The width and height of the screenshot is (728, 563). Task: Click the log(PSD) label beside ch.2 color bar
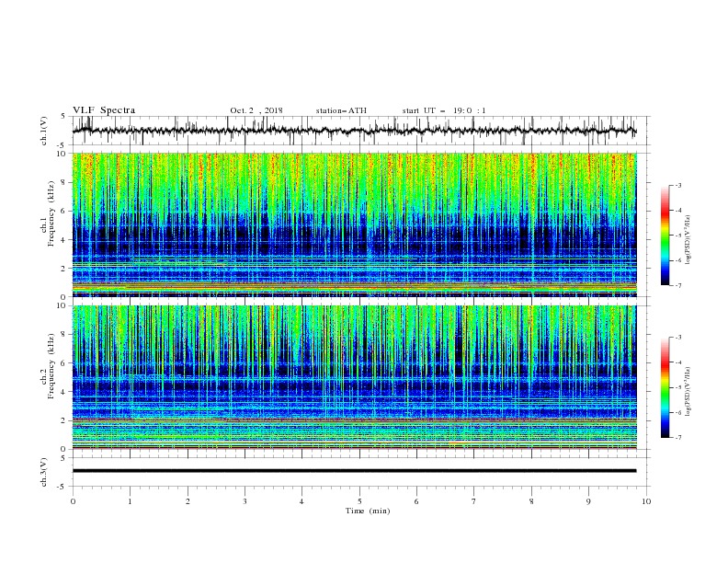pos(688,392)
